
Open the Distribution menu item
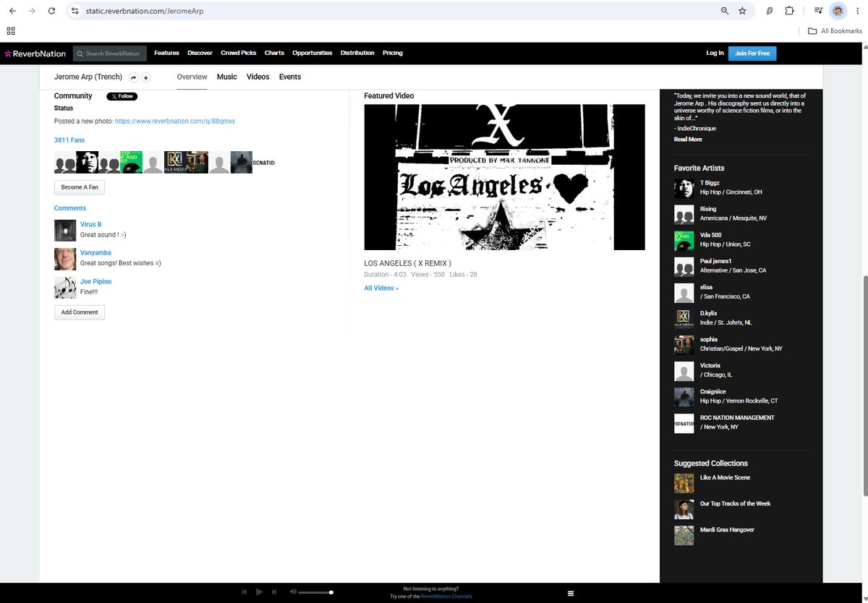coord(357,53)
